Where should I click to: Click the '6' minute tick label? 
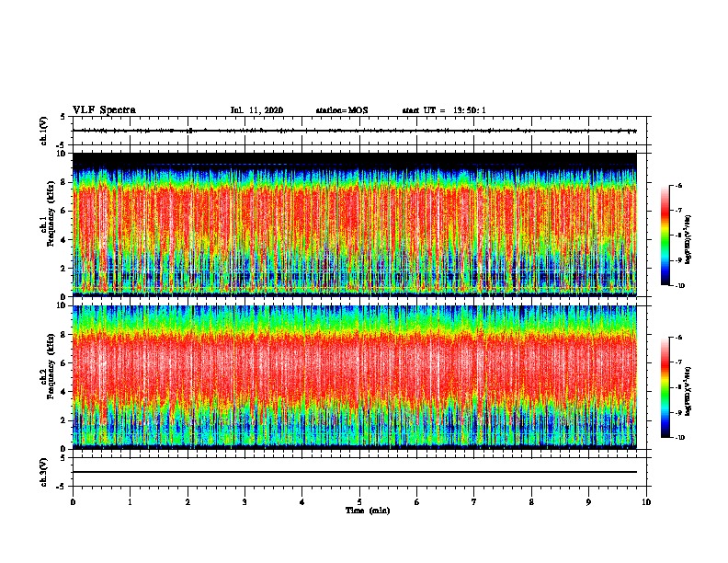coord(417,502)
